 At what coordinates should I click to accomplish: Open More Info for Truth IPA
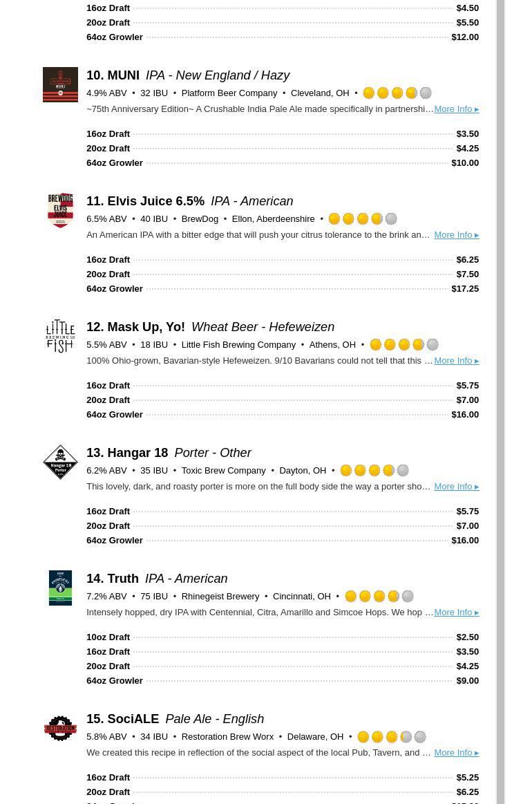(456, 613)
